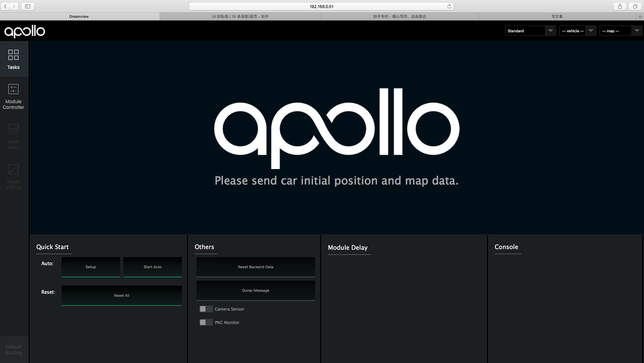Open the Tasks panel icon
The width and height of the screenshot is (644, 363).
coord(13,55)
